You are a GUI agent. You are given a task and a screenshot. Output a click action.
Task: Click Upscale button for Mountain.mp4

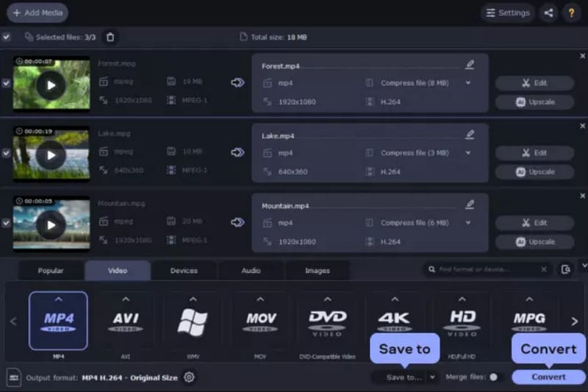(534, 241)
